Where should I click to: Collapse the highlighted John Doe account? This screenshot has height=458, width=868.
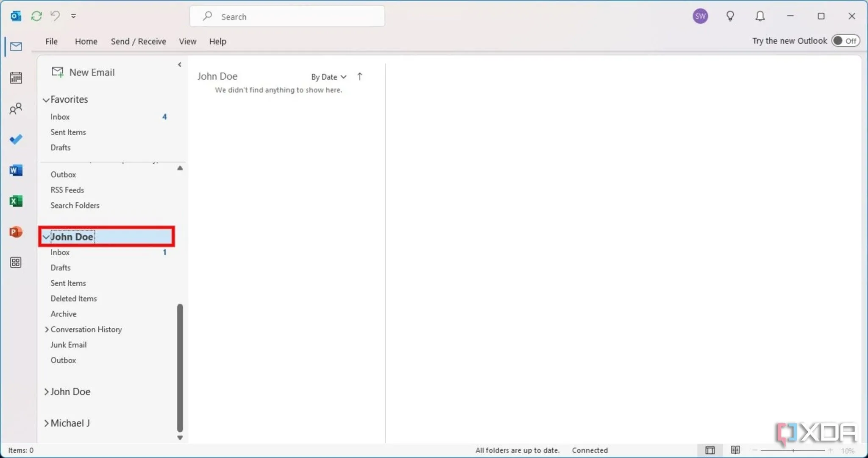46,237
